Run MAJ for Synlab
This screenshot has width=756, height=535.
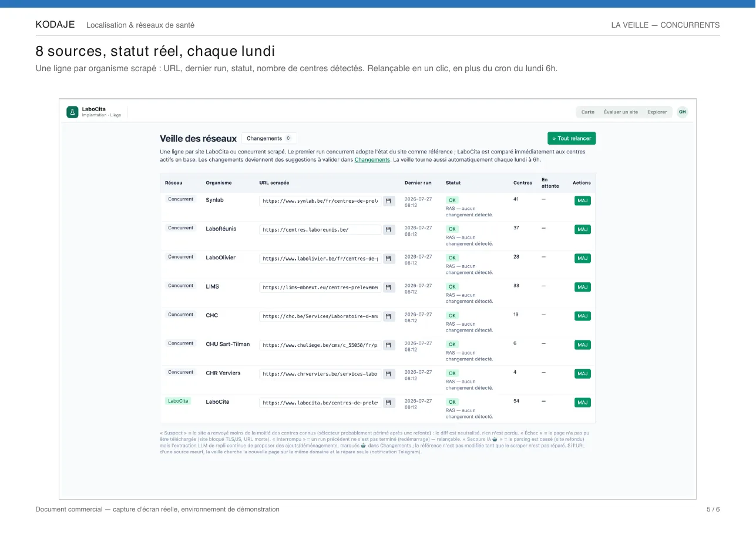click(583, 200)
